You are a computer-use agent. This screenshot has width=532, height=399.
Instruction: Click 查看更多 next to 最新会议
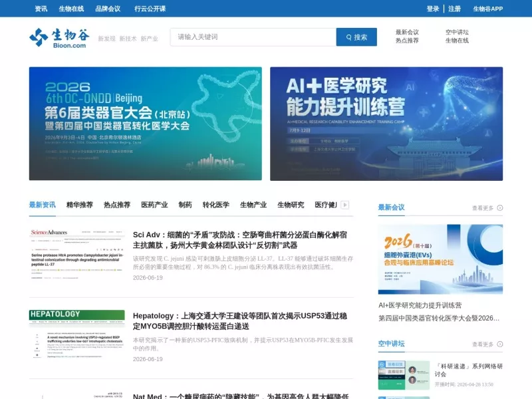tap(483, 208)
